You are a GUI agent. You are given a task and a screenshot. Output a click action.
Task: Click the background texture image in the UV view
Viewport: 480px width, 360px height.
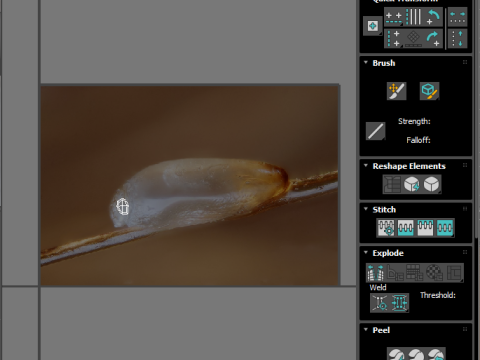(x=190, y=185)
